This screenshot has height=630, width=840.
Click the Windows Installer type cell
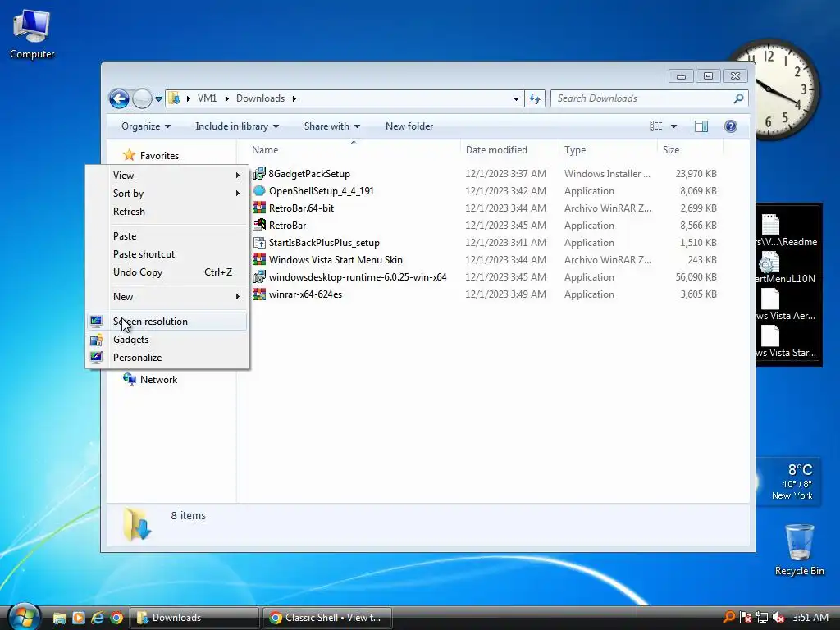pos(607,174)
